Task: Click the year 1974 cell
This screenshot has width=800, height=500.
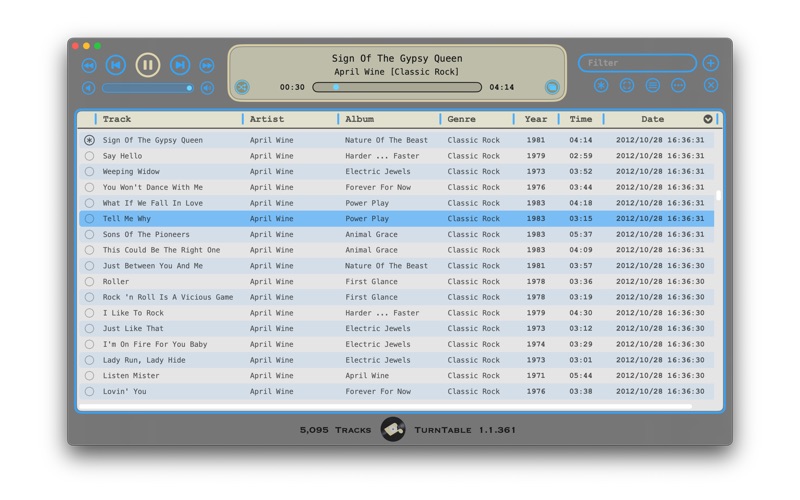Action: coord(536,344)
